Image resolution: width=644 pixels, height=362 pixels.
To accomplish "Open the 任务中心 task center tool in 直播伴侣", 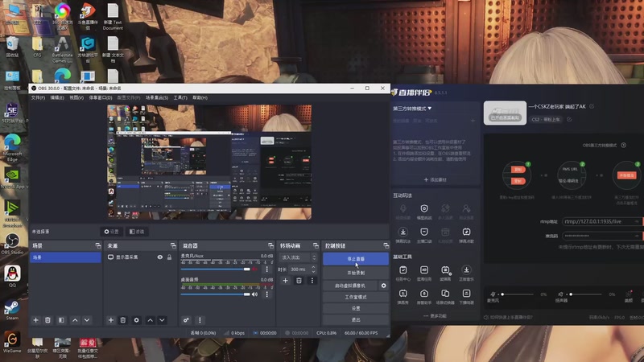I will coord(403,273).
